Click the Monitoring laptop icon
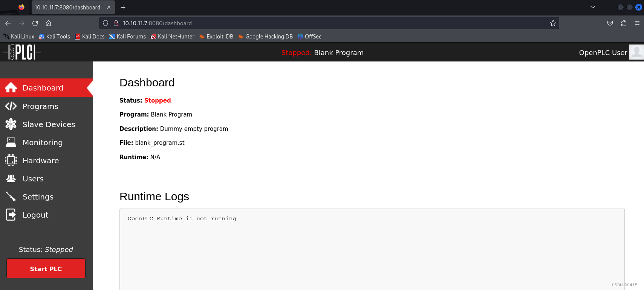 coord(11,142)
